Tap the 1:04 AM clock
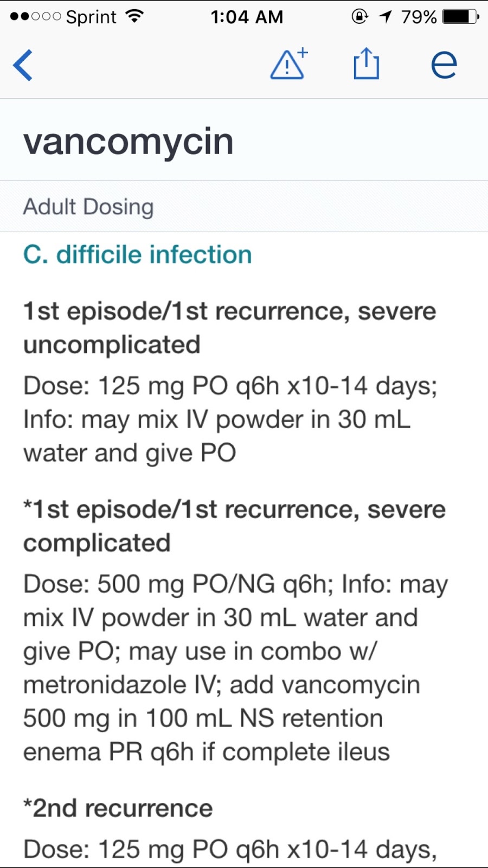The width and height of the screenshot is (488, 868). 247,17
